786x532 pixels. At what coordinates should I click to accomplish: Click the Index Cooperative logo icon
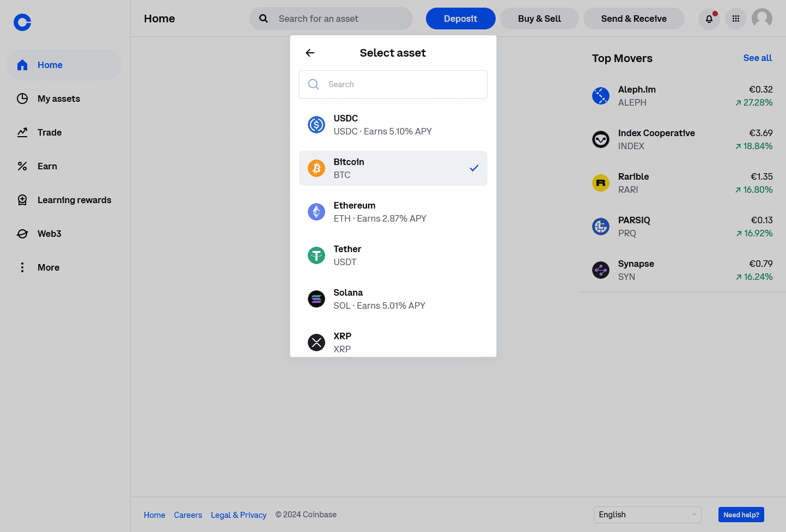(x=601, y=139)
